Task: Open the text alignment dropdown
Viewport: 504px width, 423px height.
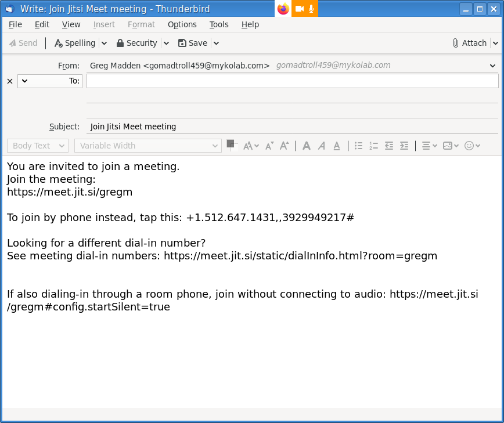Action: pyautogui.click(x=430, y=146)
